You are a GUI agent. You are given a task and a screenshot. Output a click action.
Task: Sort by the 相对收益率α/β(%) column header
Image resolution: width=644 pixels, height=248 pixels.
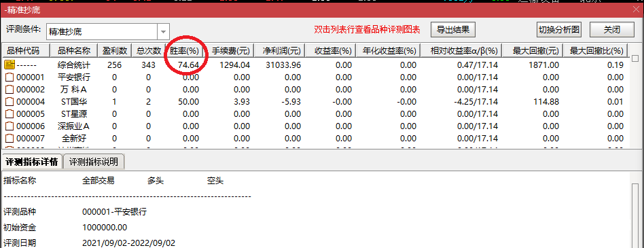[x=462, y=51]
